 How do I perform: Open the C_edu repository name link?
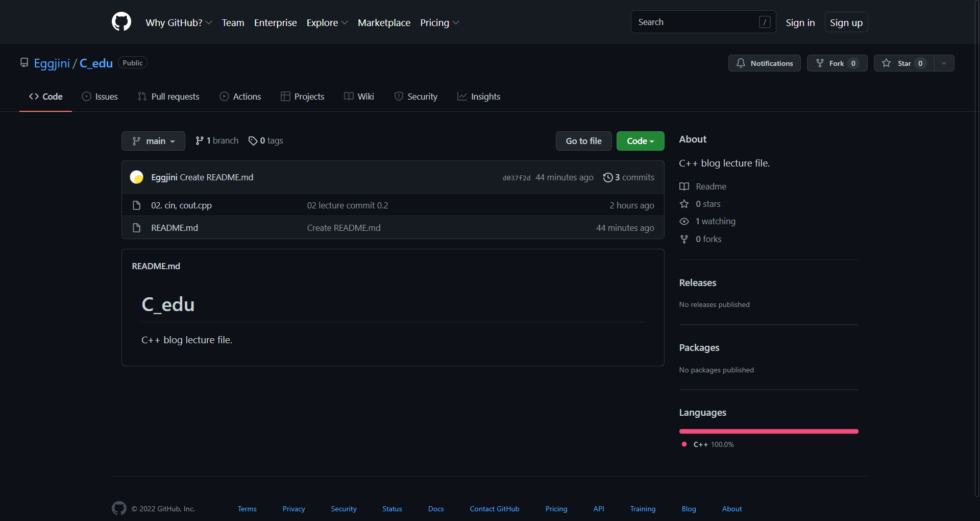click(96, 63)
